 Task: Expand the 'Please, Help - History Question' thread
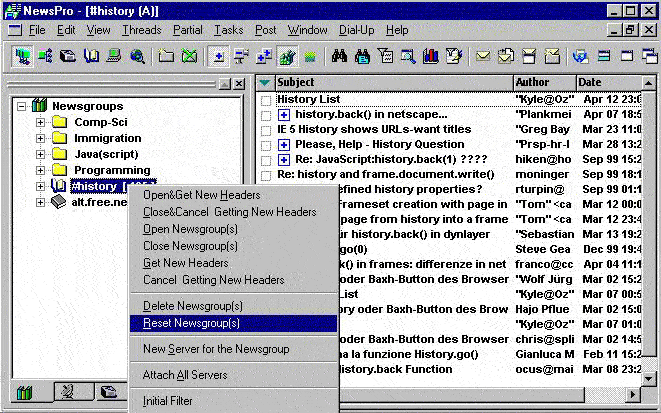[x=284, y=145]
